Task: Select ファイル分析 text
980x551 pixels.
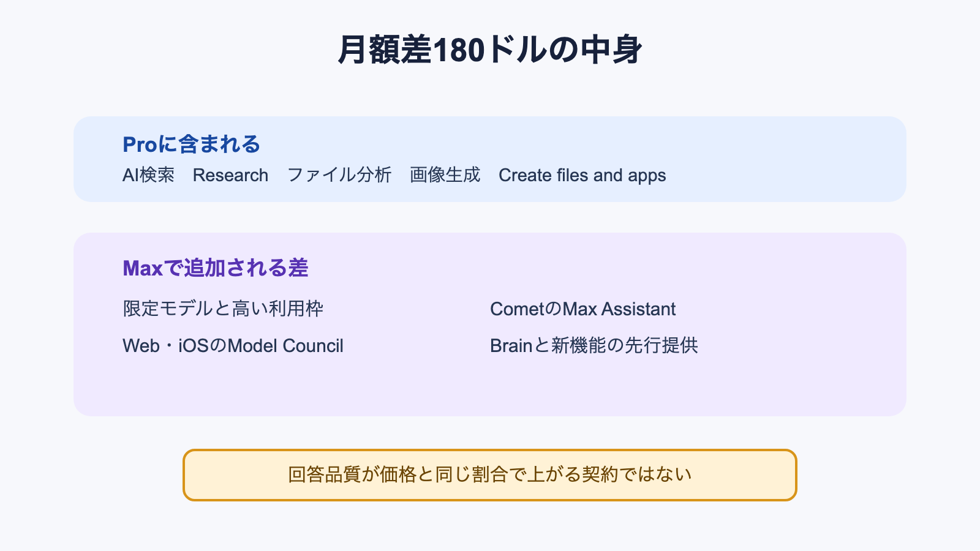Action: (x=339, y=175)
